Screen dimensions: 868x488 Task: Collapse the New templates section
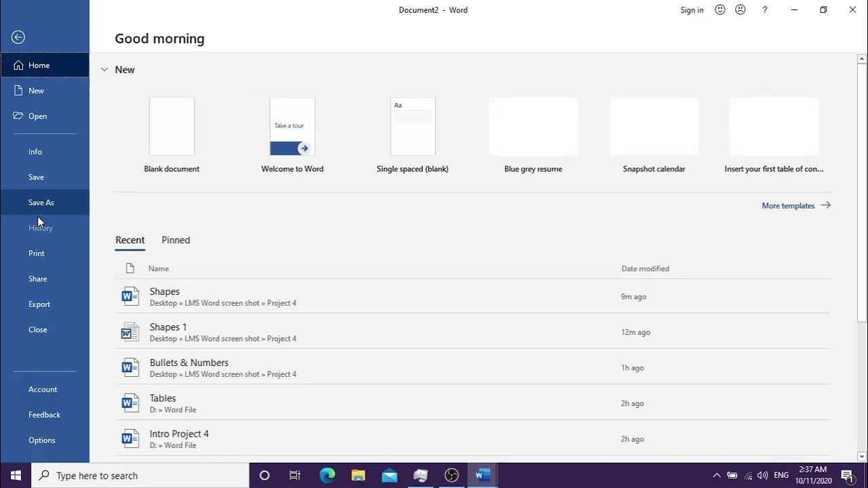click(x=104, y=70)
